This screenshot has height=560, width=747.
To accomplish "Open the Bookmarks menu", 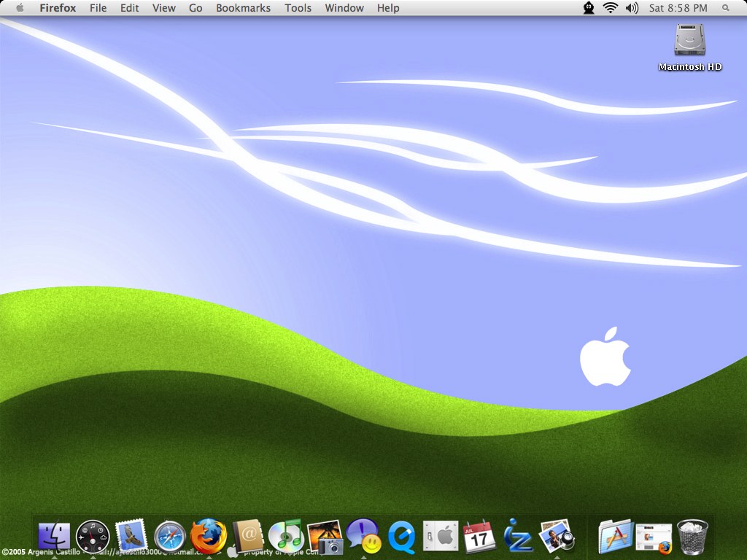I will pos(243,7).
